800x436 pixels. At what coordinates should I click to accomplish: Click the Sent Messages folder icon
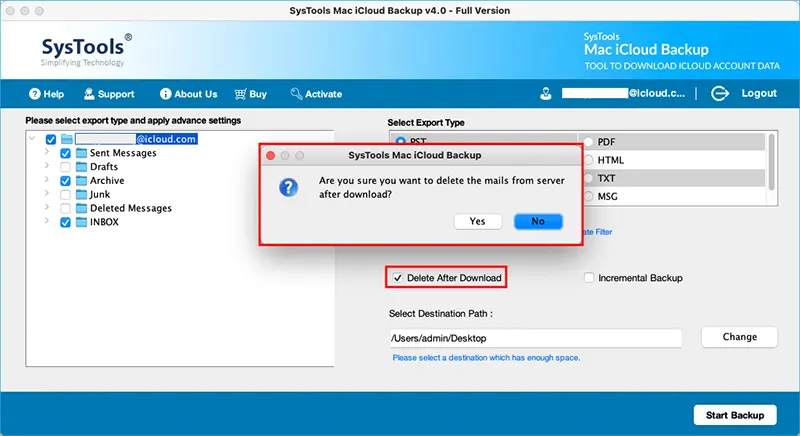point(81,153)
